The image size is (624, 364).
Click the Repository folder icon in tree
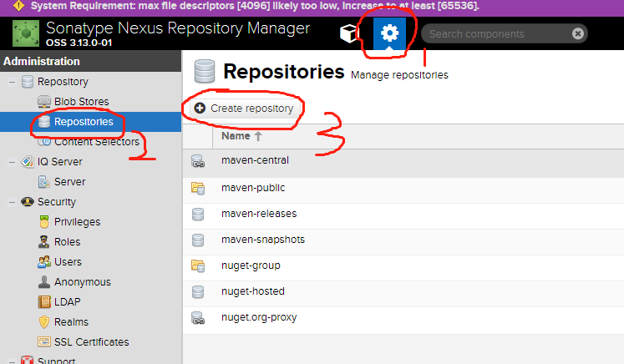pyautogui.click(x=28, y=82)
